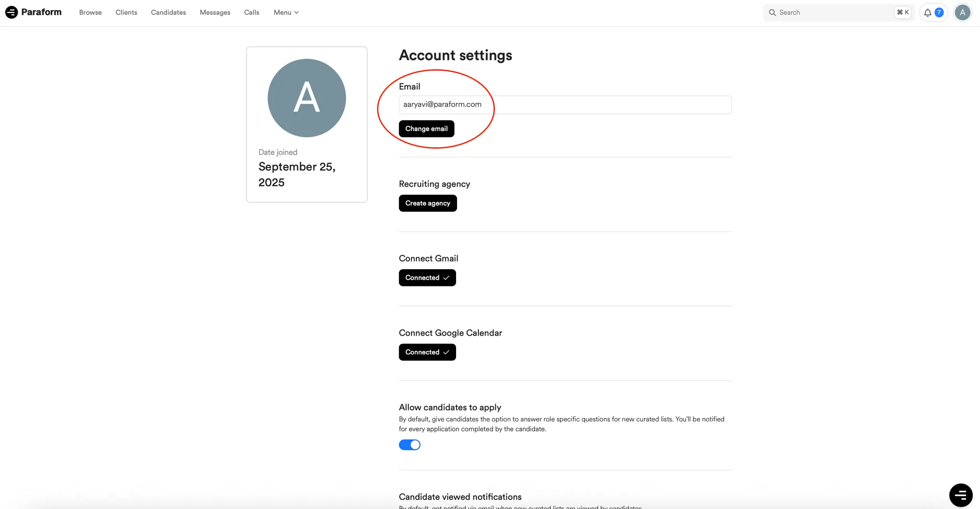Navigate to Candidates

(x=168, y=12)
